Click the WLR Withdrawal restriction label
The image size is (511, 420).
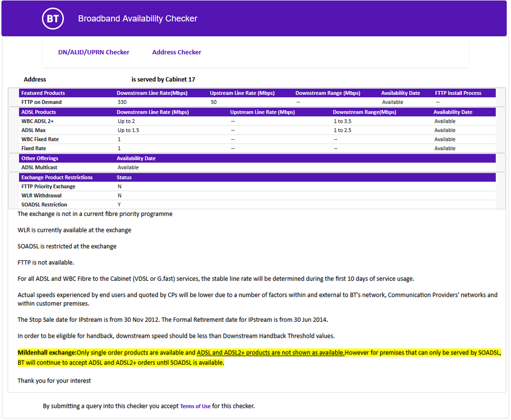pyautogui.click(x=41, y=195)
